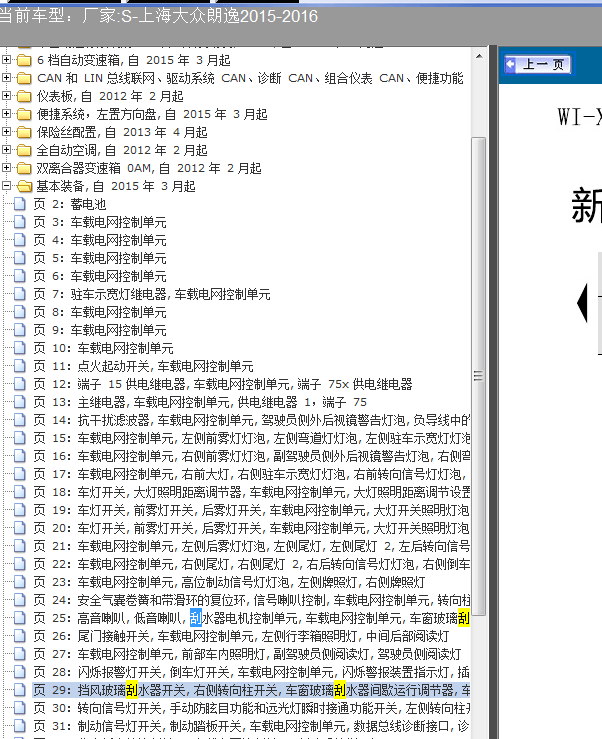602x739 pixels.
Task: Click the page icon for 页 7
Action: coord(20,294)
